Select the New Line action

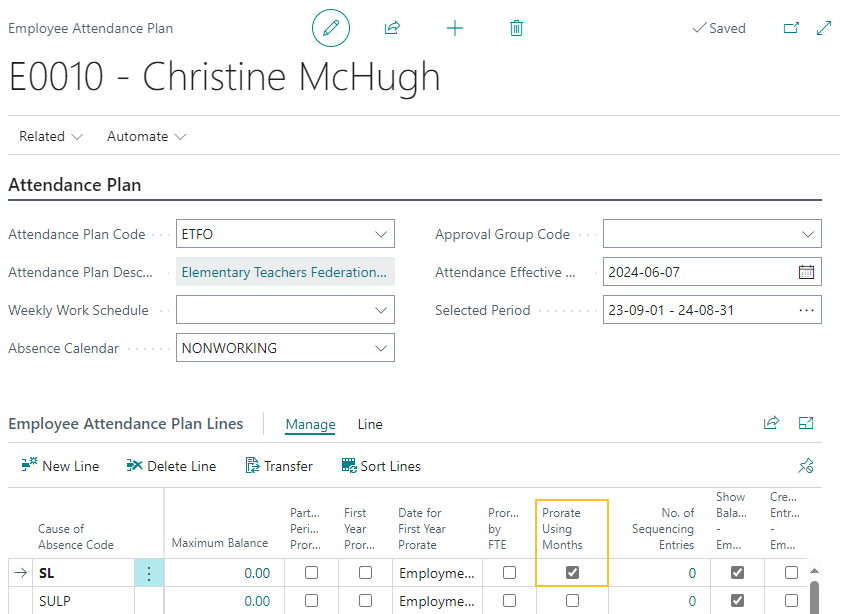point(59,465)
